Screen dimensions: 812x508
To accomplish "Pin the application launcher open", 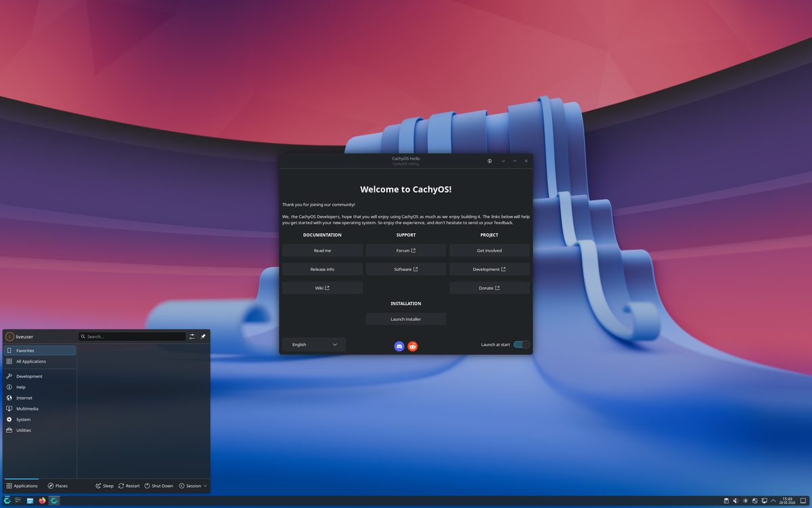I will click(203, 336).
